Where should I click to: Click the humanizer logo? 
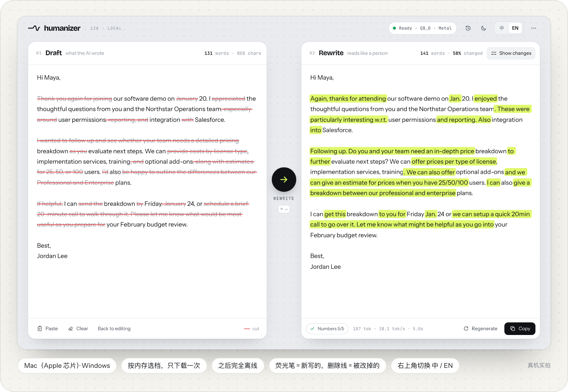(54, 28)
